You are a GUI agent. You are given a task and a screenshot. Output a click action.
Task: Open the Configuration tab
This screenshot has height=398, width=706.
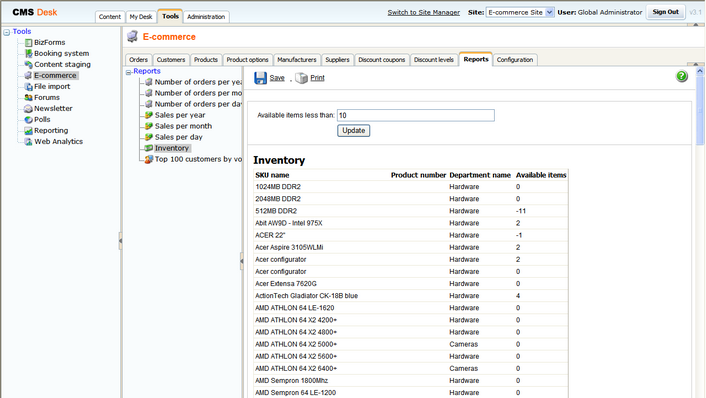[515, 59]
